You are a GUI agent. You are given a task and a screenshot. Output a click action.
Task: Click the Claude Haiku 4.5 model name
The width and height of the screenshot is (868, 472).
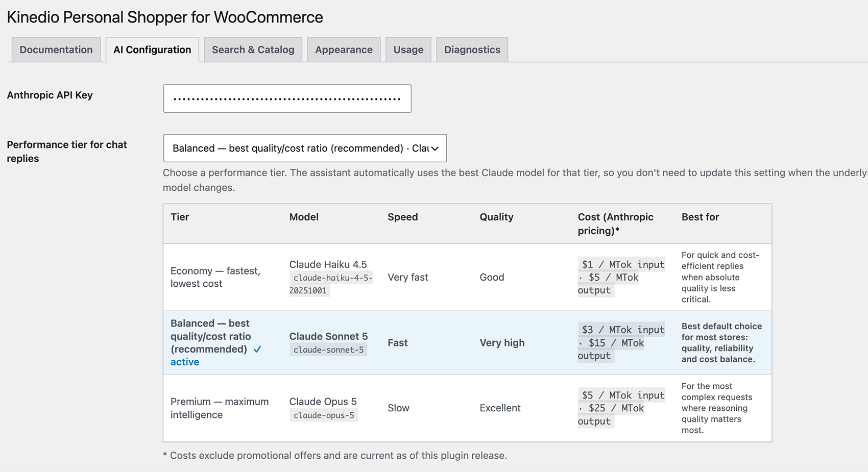328,264
